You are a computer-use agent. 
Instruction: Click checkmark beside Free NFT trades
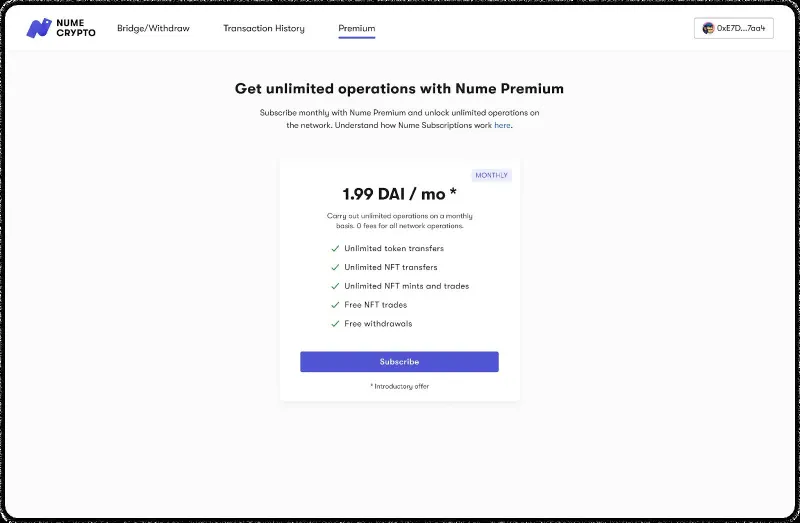(x=335, y=305)
